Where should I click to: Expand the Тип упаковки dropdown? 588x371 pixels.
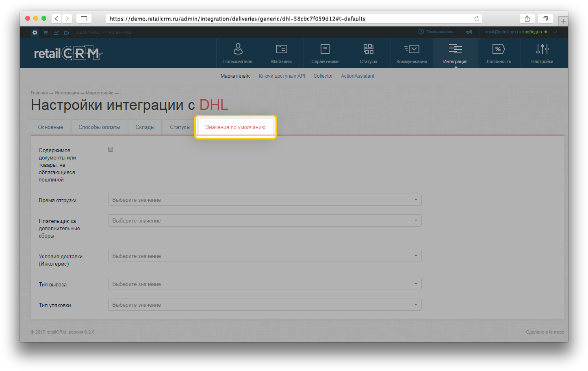coord(265,305)
